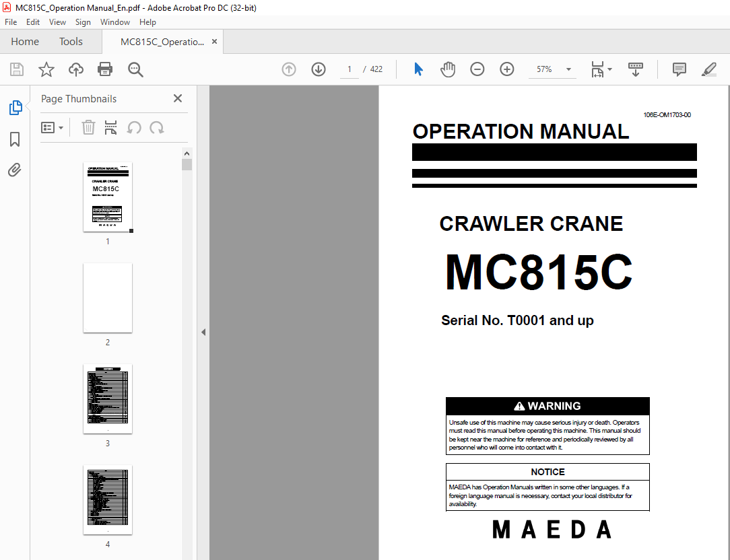Click the page number input field

click(349, 69)
